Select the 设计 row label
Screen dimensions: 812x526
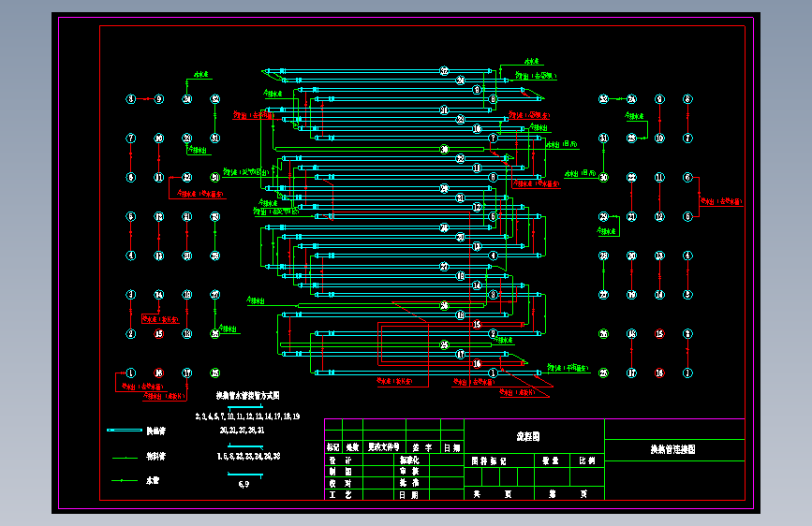pos(340,460)
